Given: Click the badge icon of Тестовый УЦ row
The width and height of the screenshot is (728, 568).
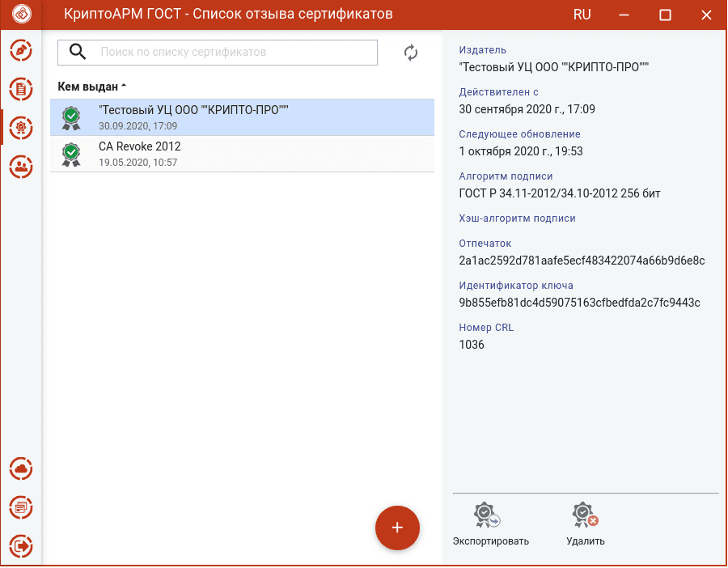Looking at the screenshot, I should tap(71, 118).
